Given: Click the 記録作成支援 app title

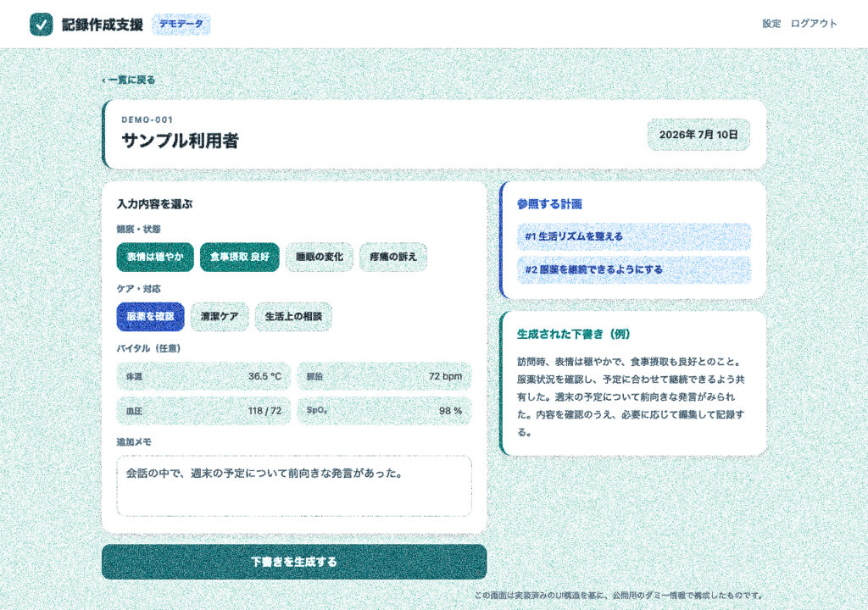Looking at the screenshot, I should (x=103, y=25).
